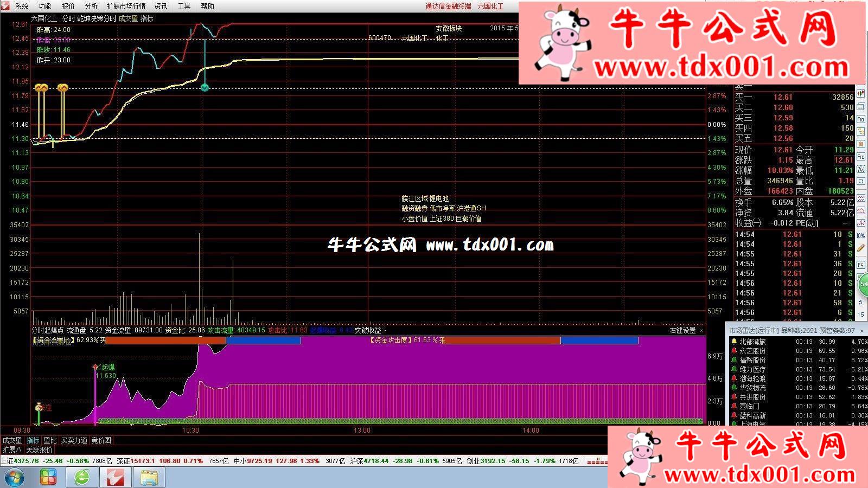Click the yellow bell beside 北部湾旅
The image size is (868, 488).
pos(734,342)
